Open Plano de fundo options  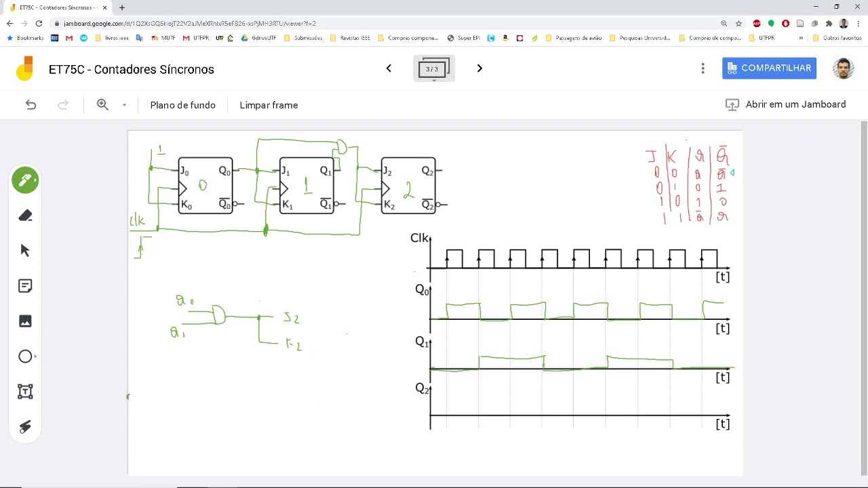point(183,105)
